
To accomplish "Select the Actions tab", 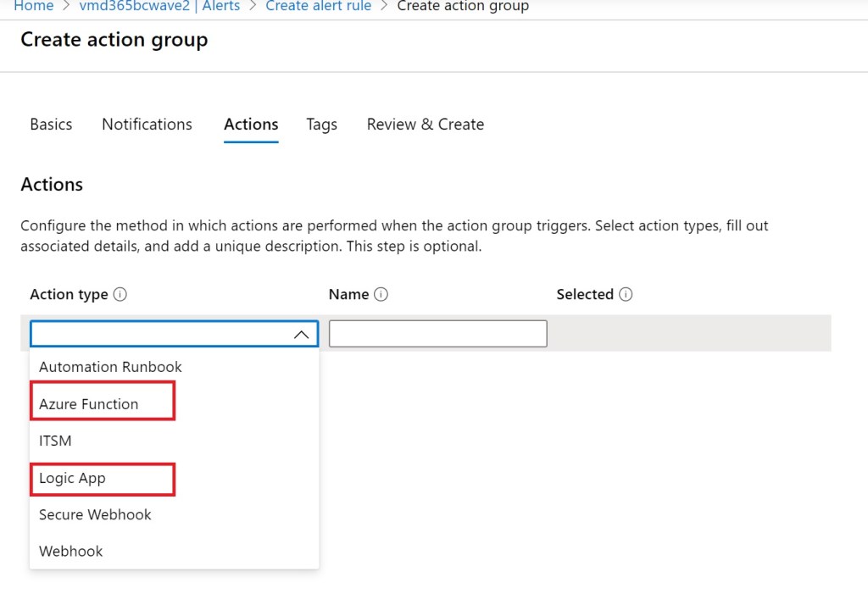I will click(x=251, y=125).
